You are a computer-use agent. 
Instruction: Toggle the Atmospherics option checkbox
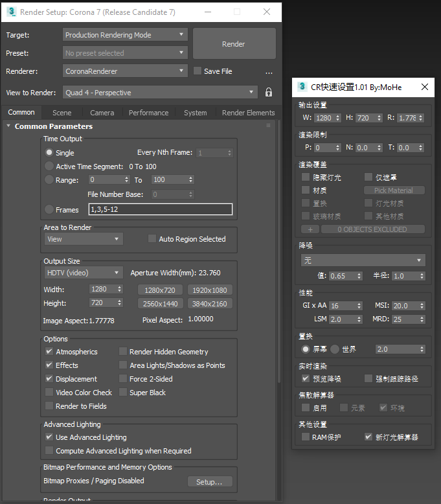click(x=49, y=352)
